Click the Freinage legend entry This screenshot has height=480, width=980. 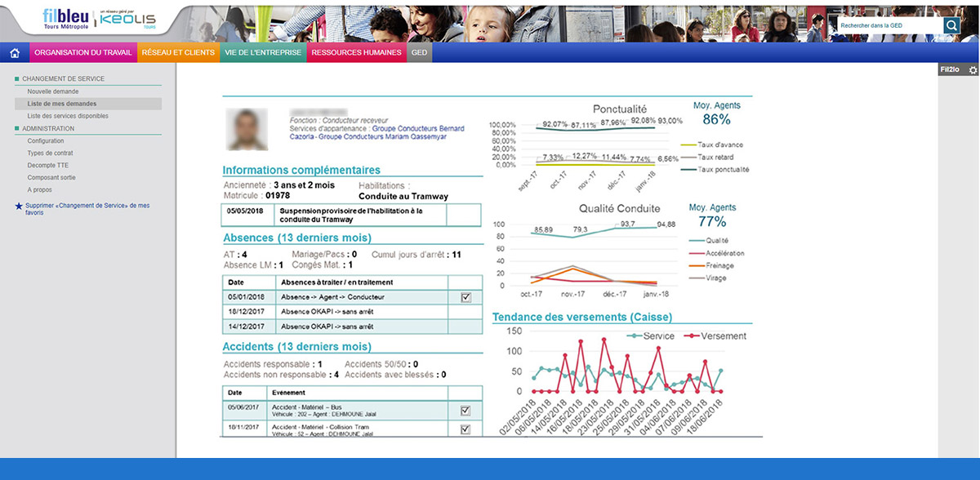[711, 265]
